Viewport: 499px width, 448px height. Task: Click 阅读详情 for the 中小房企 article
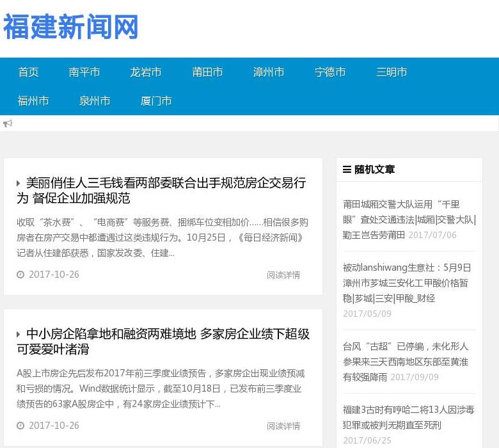point(283,426)
